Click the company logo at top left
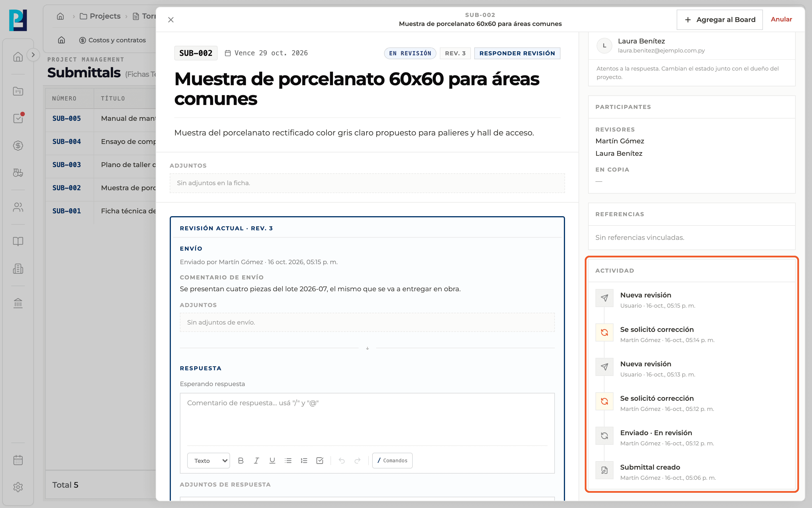Image resolution: width=812 pixels, height=508 pixels. tap(18, 20)
